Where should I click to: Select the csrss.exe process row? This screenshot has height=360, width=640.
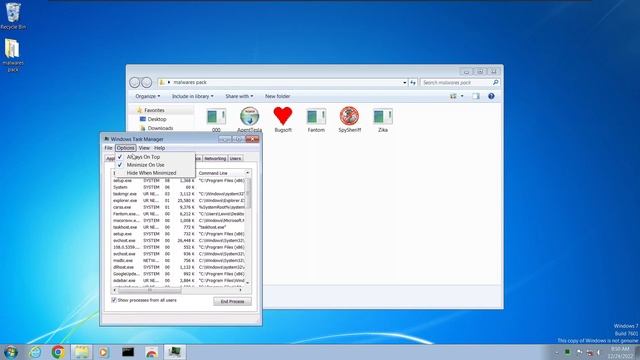(x=179, y=207)
